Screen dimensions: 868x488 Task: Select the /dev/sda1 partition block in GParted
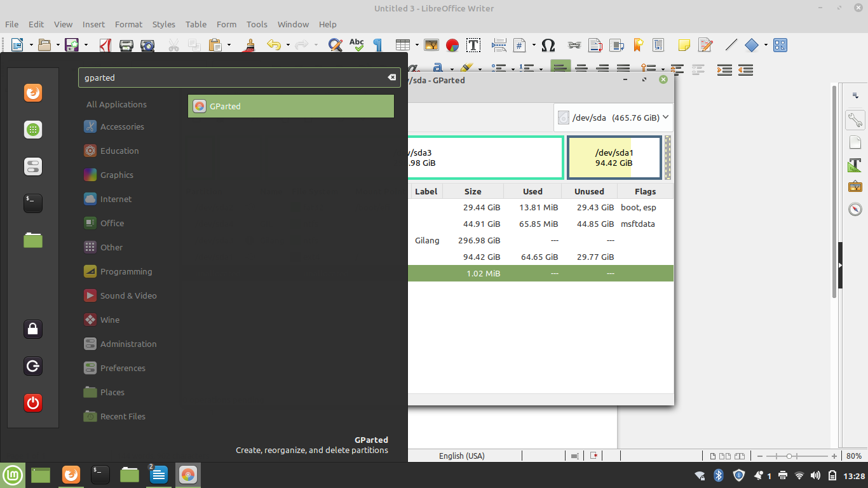point(614,158)
